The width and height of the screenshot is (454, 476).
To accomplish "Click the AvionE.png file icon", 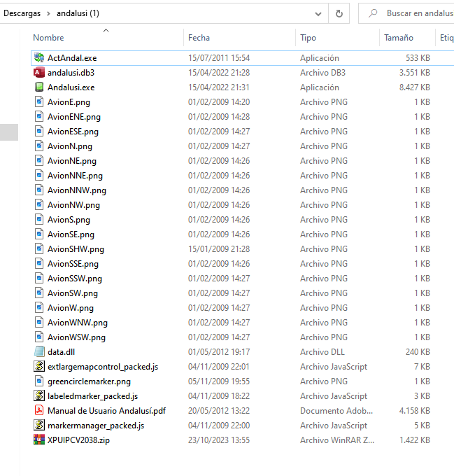I will (x=38, y=101).
